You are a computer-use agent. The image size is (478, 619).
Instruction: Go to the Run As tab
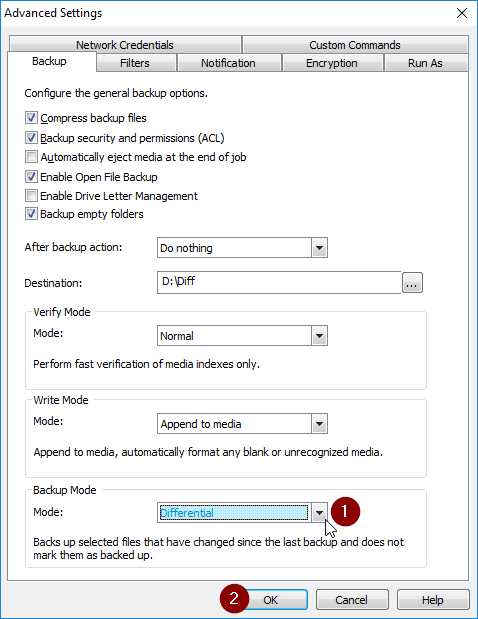pos(426,63)
